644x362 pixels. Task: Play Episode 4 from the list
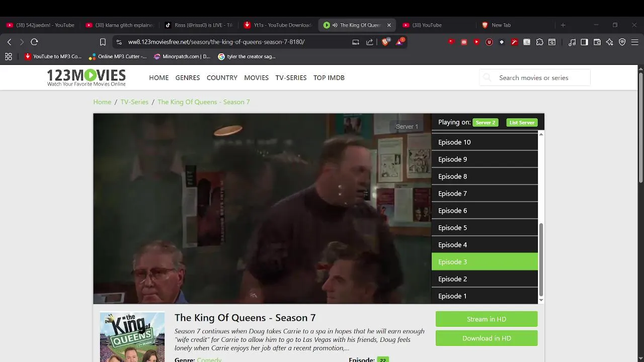485,245
